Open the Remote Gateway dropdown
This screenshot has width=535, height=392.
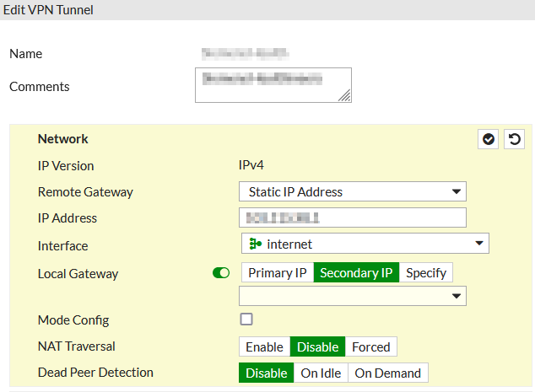coord(352,191)
